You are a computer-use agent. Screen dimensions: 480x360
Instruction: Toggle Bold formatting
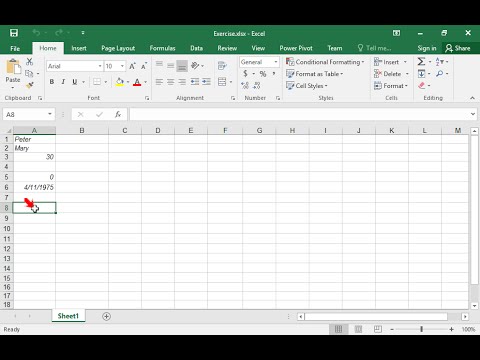pyautogui.click(x=52, y=82)
